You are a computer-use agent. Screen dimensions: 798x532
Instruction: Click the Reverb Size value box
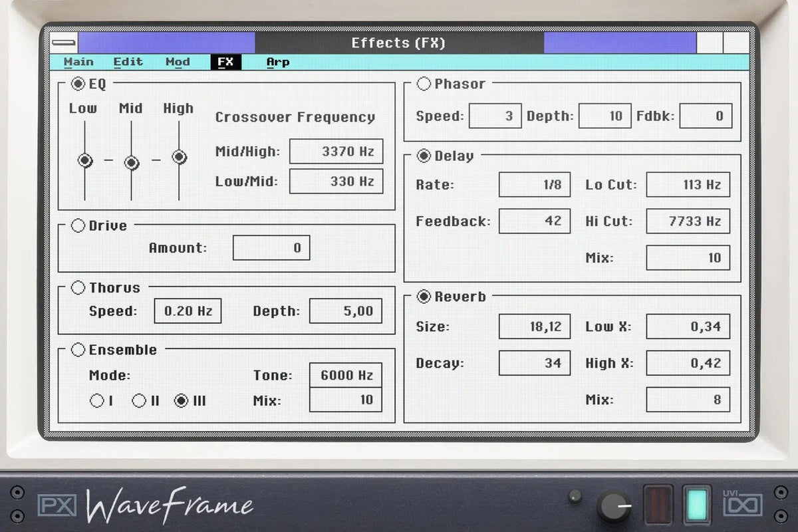[x=535, y=327]
